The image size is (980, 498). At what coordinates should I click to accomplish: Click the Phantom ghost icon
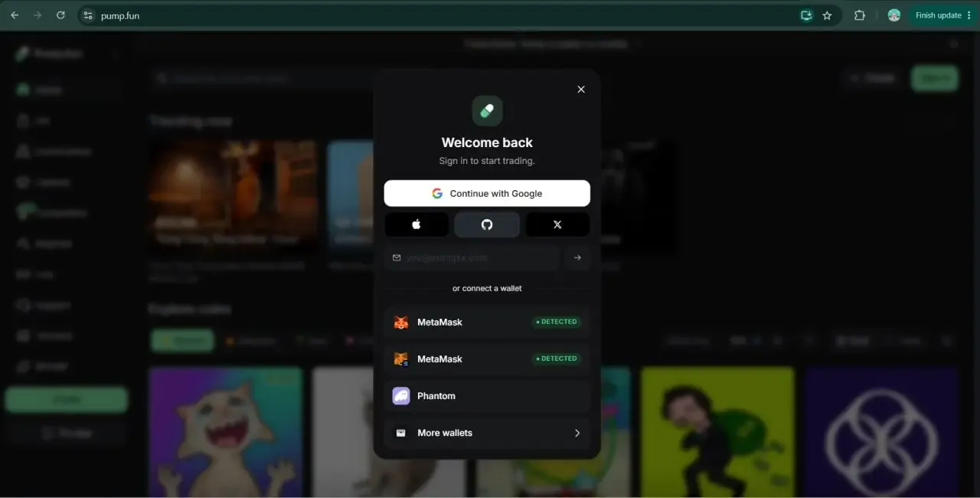tap(401, 396)
